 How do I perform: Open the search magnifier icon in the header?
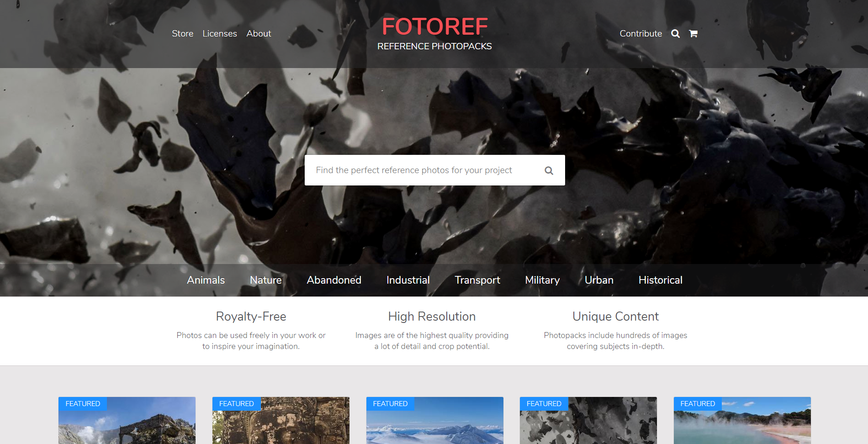click(x=675, y=33)
